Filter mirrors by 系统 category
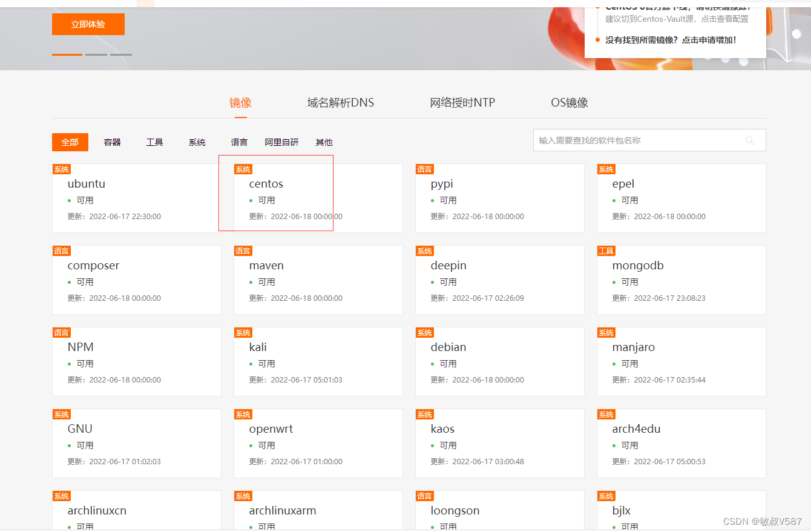This screenshot has width=811, height=532. [x=197, y=142]
